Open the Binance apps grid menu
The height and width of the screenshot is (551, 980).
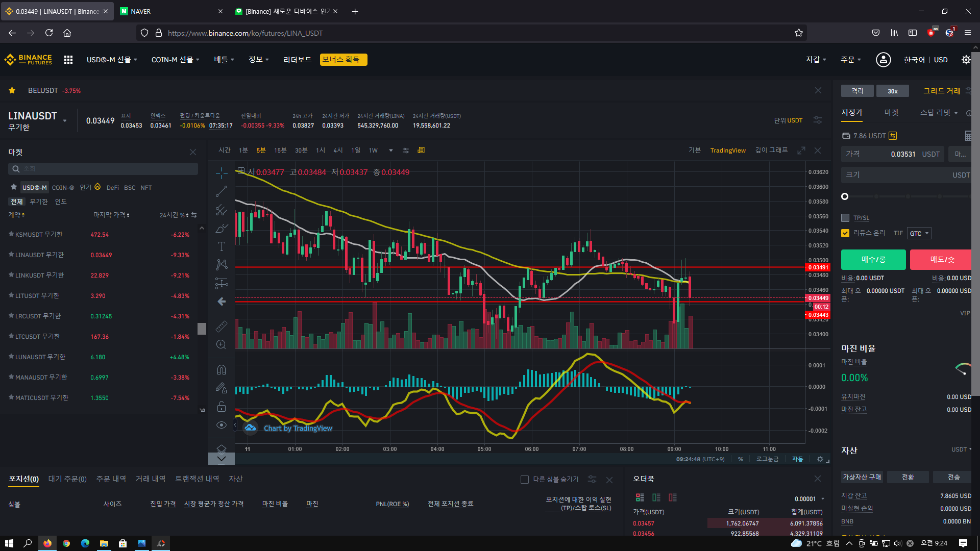click(x=68, y=60)
